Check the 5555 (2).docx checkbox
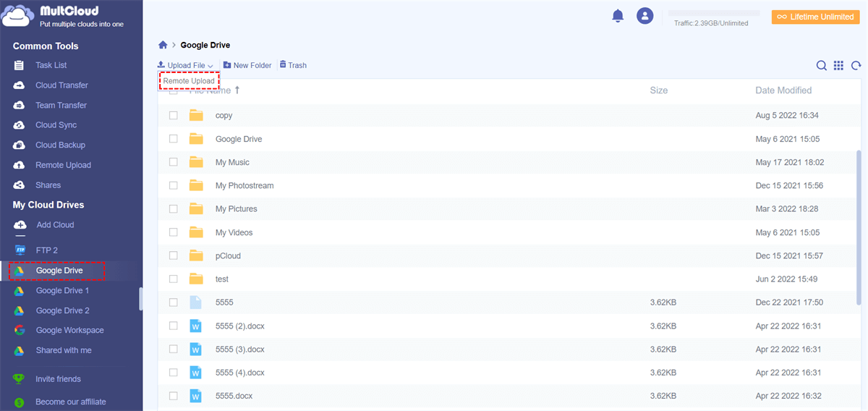868x411 pixels. (174, 326)
